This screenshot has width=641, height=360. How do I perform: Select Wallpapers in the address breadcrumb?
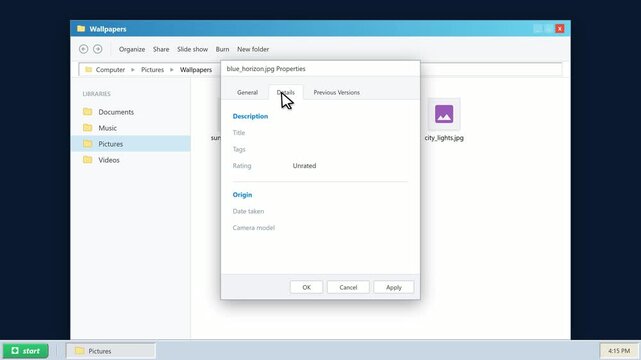click(x=196, y=70)
